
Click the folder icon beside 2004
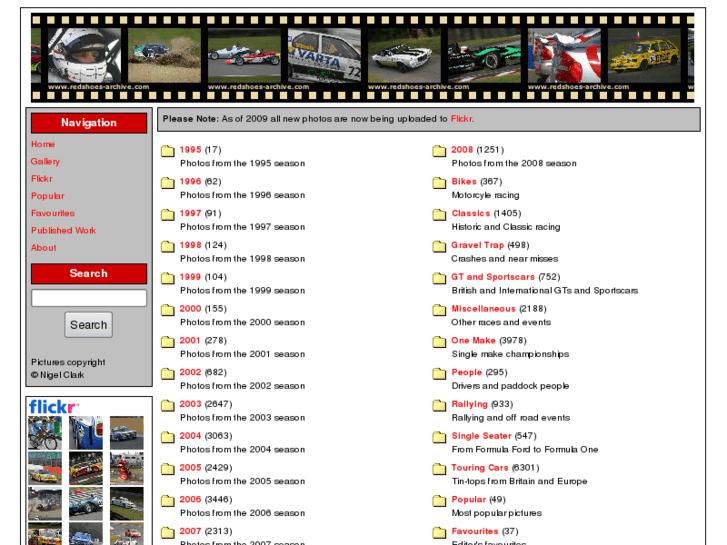167,437
